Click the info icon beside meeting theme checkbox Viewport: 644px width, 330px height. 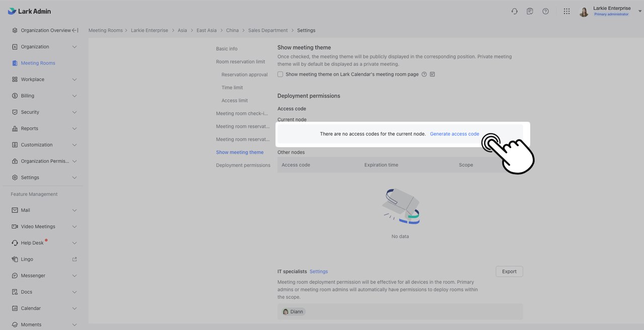[x=424, y=74]
